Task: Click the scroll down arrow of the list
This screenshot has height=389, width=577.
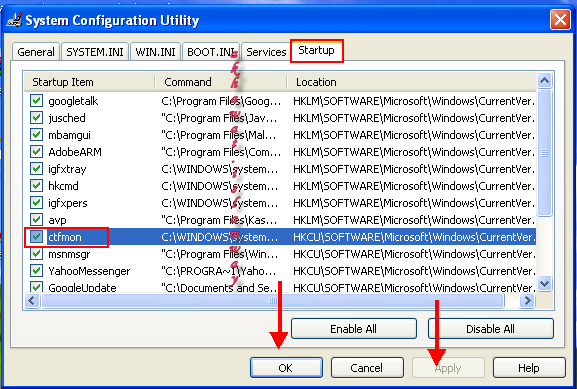Action: coord(544,284)
